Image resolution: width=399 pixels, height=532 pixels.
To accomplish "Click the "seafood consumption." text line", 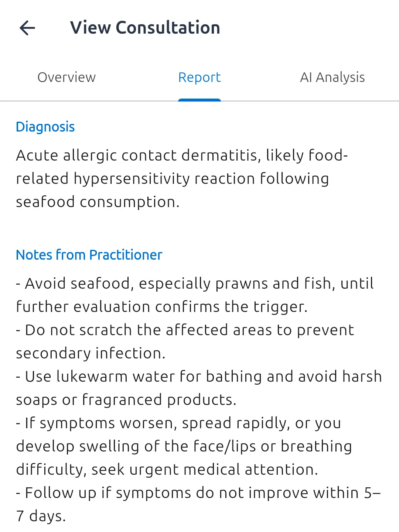I will [x=98, y=202].
